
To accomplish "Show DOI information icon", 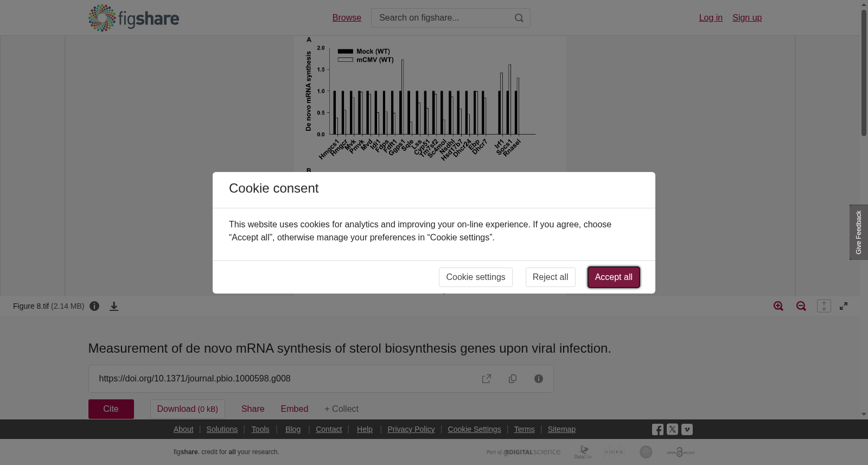I will (x=539, y=379).
